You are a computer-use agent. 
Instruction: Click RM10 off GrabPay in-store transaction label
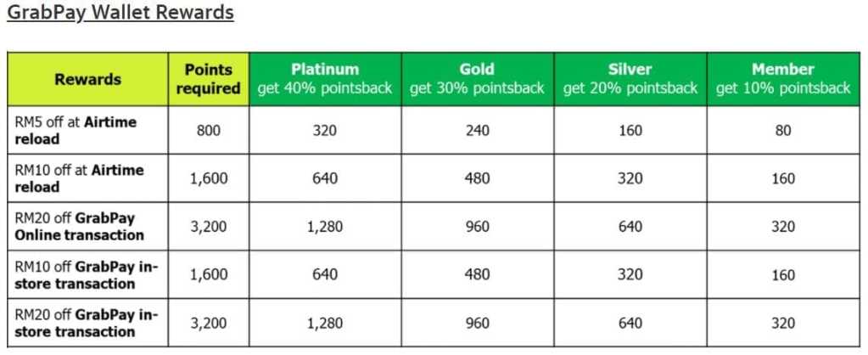tap(86, 275)
